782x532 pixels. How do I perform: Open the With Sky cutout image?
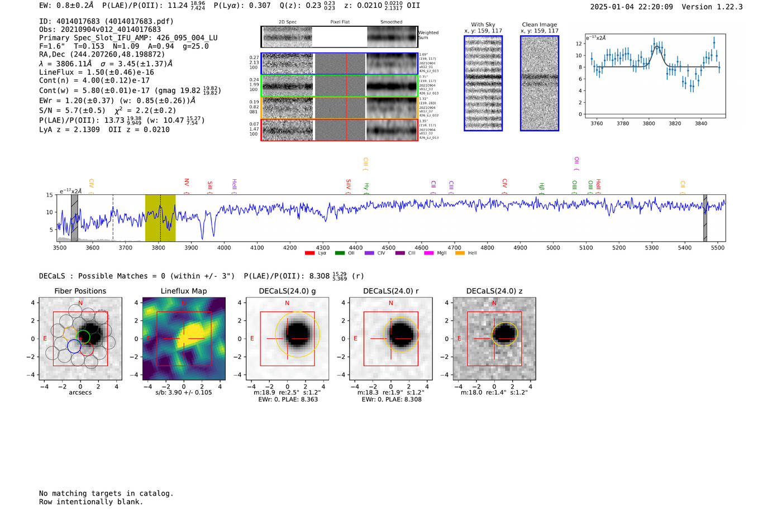pos(483,83)
